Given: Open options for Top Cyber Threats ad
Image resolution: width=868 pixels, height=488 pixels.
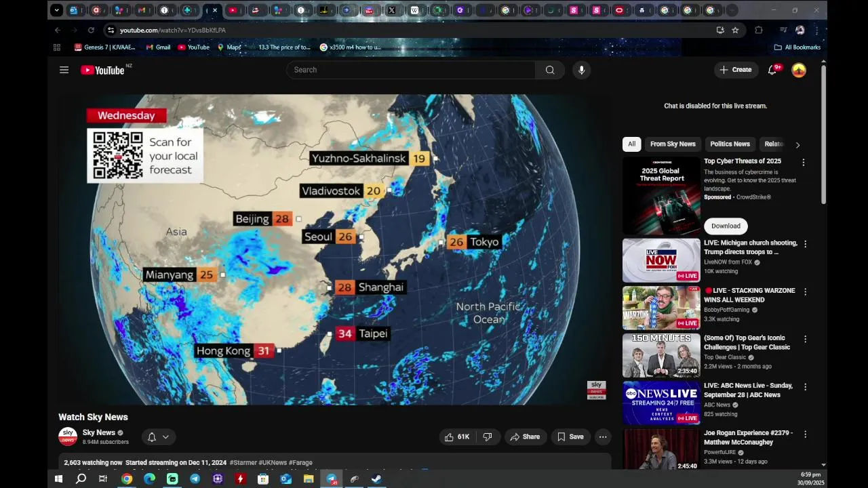Looking at the screenshot, I should pos(804,163).
